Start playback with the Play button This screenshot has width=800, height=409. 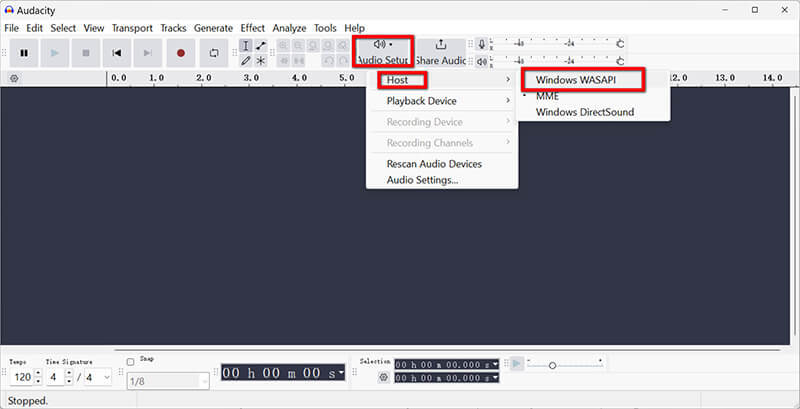55,53
